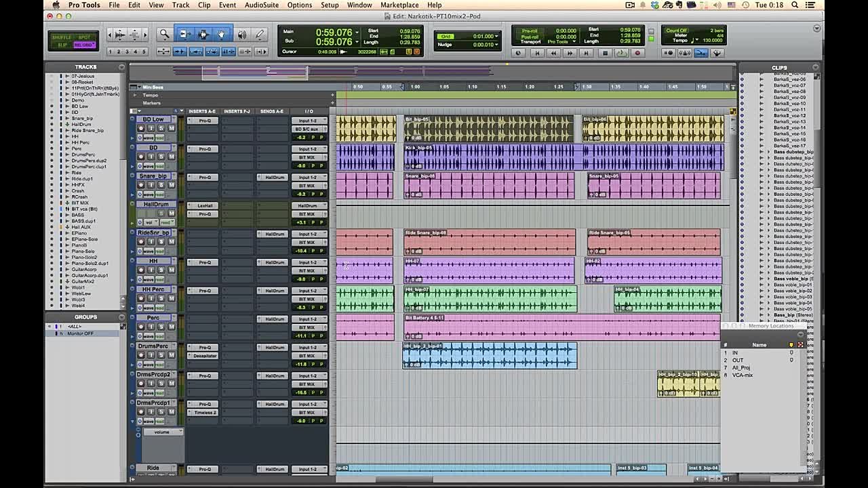Screen dimensions: 868x488
Task: Open Decapitator insert on DrumsPerc
Action: pos(205,356)
